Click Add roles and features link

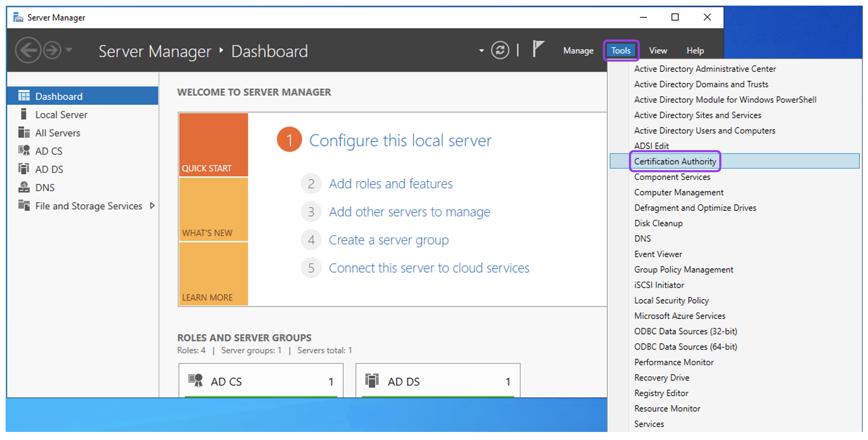click(391, 184)
